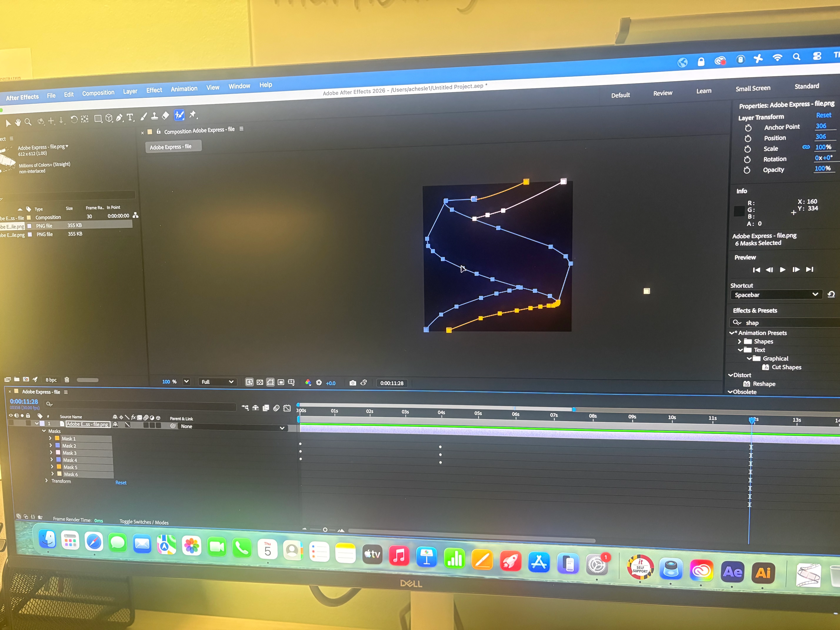Image resolution: width=840 pixels, height=630 pixels.
Task: Toggle the composition viewer lock icon
Action: (x=159, y=131)
